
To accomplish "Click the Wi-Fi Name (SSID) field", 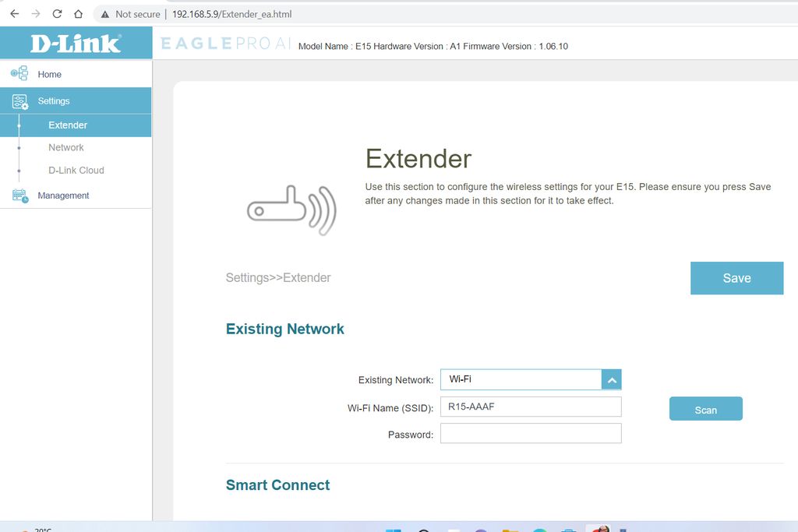I will point(530,407).
